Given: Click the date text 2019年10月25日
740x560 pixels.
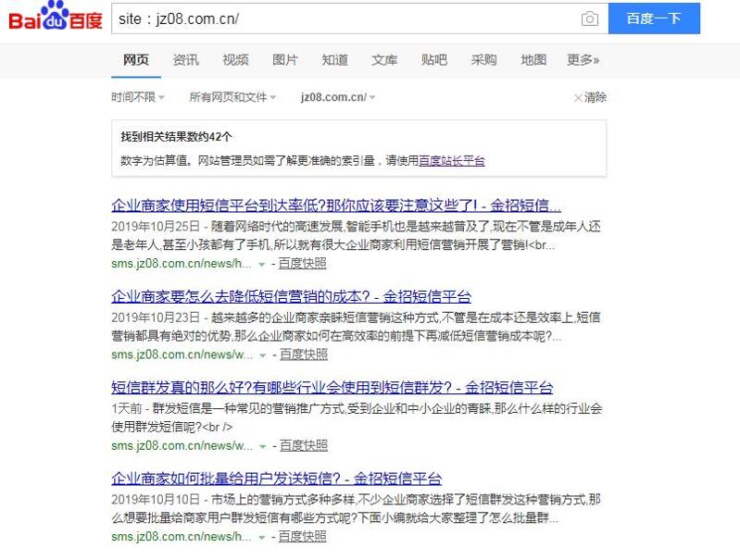Looking at the screenshot, I should coord(156,227).
